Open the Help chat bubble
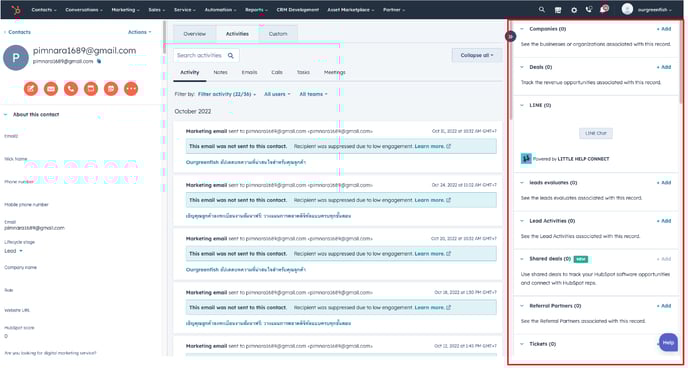688x372 pixels. 668,343
